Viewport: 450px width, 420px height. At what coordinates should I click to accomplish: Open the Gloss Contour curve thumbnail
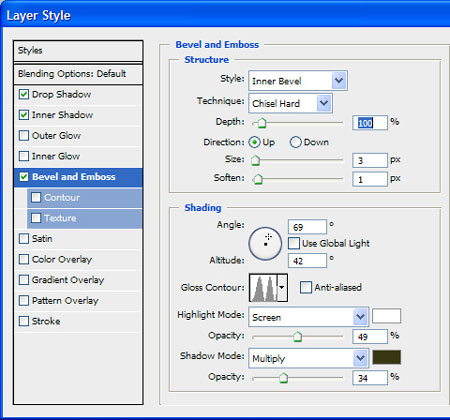pos(263,288)
